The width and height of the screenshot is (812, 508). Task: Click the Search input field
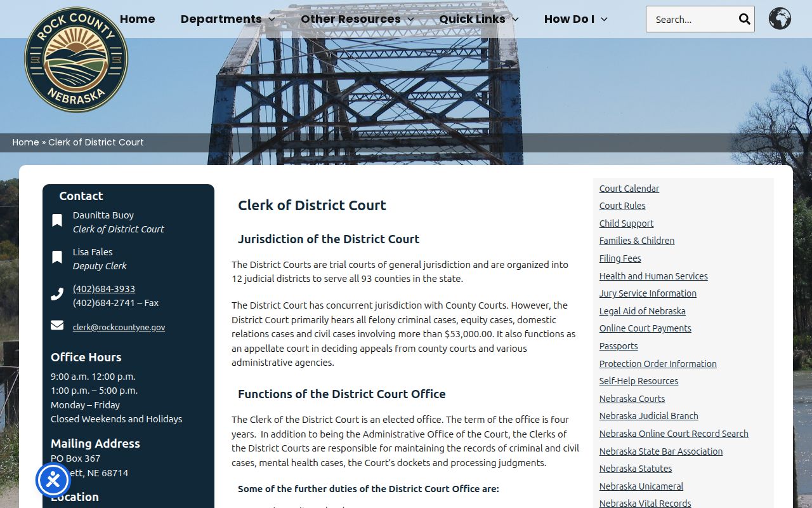tap(693, 19)
